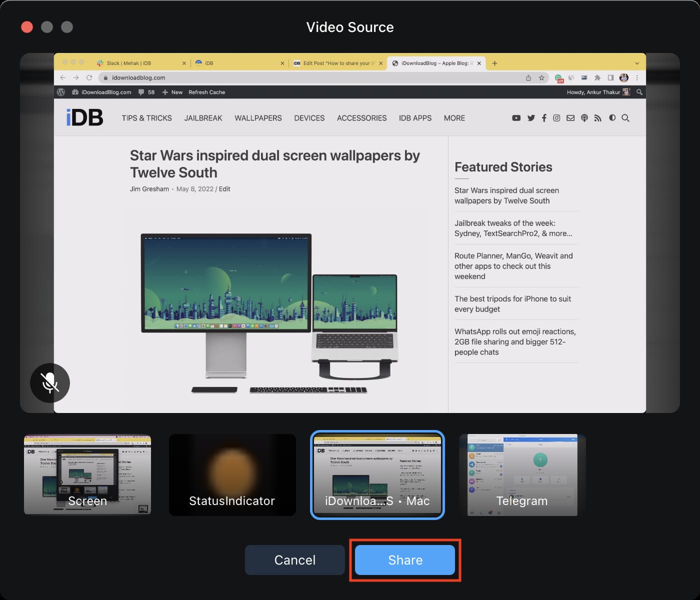Click the dual screen wallpaper article image

(x=269, y=313)
